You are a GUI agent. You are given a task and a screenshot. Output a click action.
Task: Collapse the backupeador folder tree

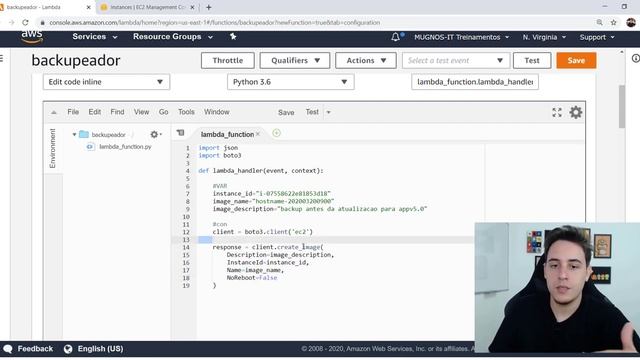click(x=74, y=134)
